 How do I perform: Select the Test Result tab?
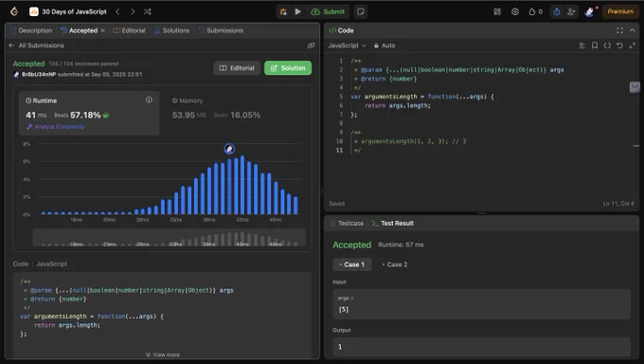pos(393,223)
